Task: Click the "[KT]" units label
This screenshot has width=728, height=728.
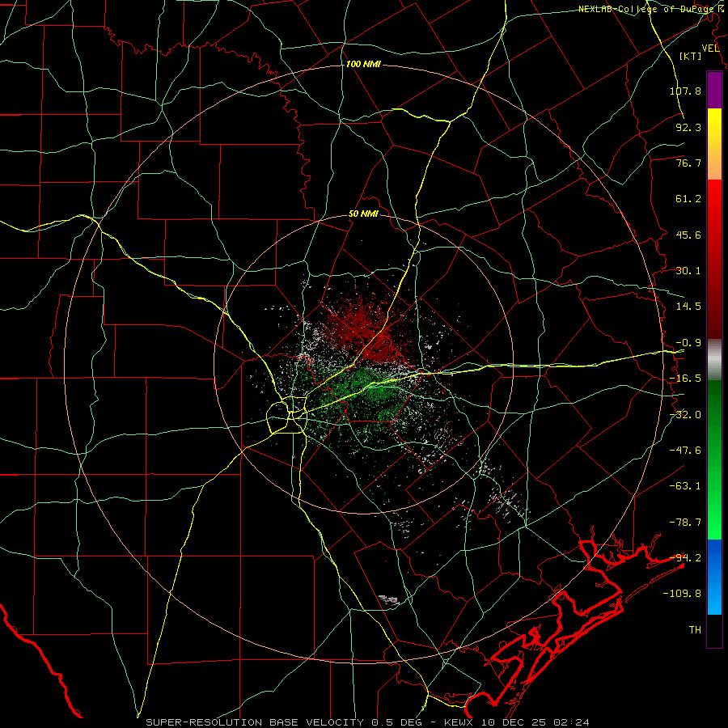Action: (x=691, y=56)
